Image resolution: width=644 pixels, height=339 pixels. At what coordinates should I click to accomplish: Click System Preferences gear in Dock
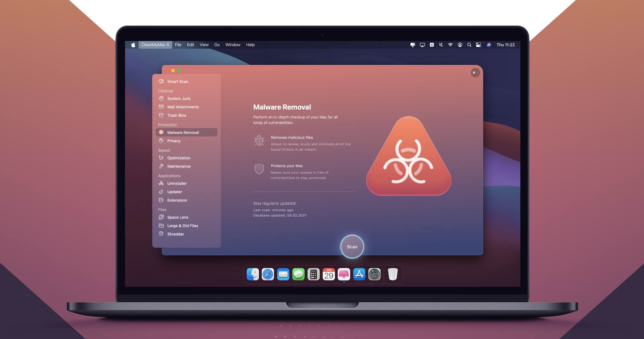point(374,275)
